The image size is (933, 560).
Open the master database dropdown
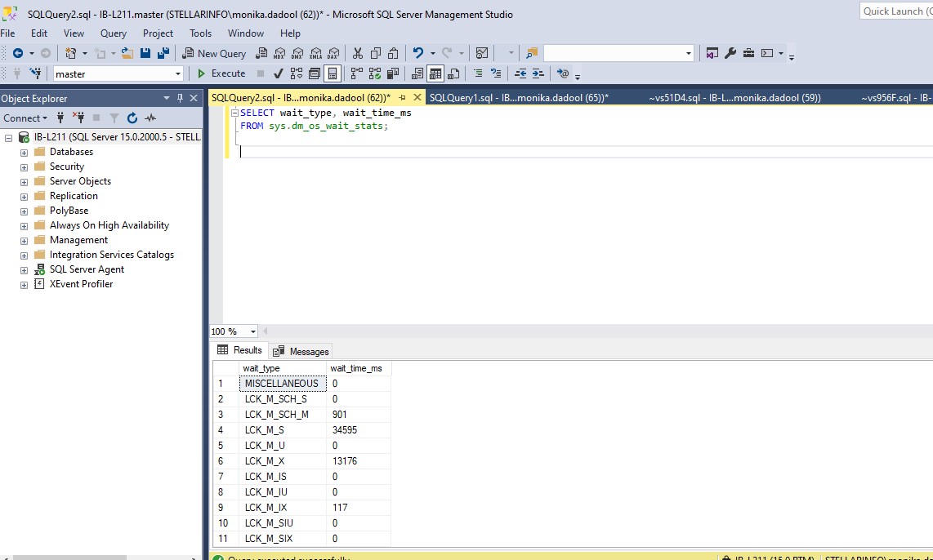point(178,74)
